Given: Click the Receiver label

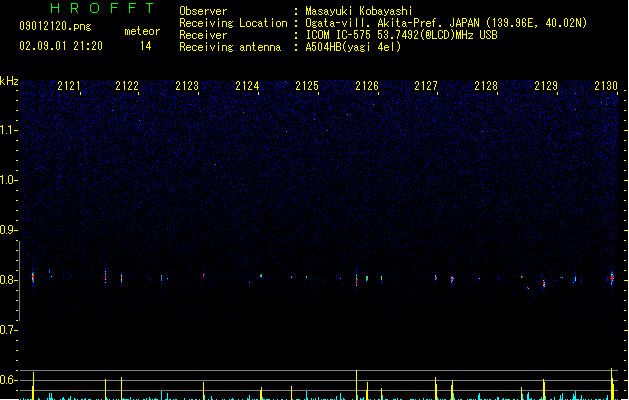Looking at the screenshot, I should tap(203, 35).
